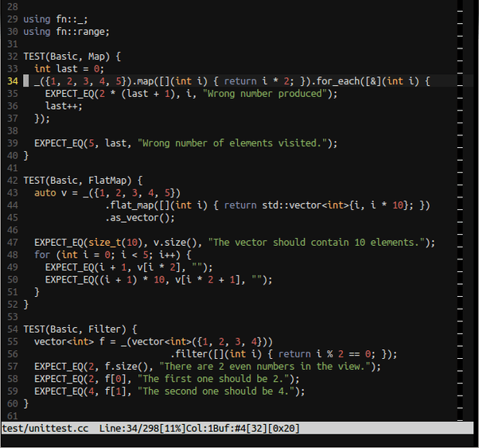Click line number 54 in the gutter

click(13, 329)
